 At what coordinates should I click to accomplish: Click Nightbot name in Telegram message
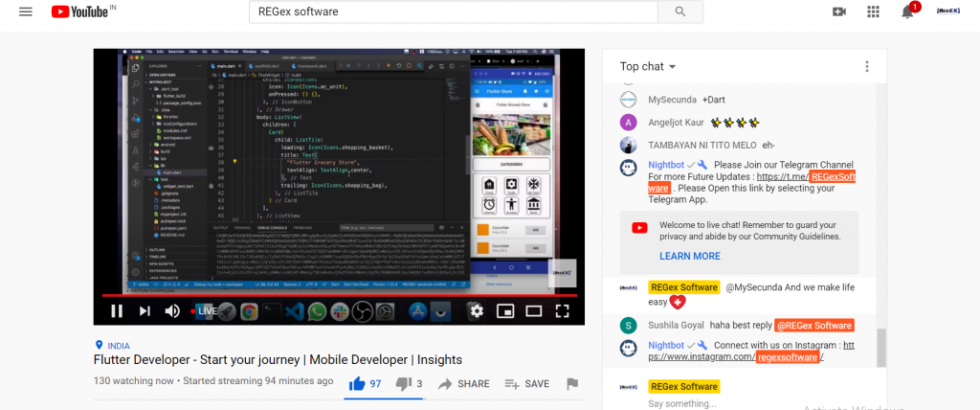coord(666,166)
